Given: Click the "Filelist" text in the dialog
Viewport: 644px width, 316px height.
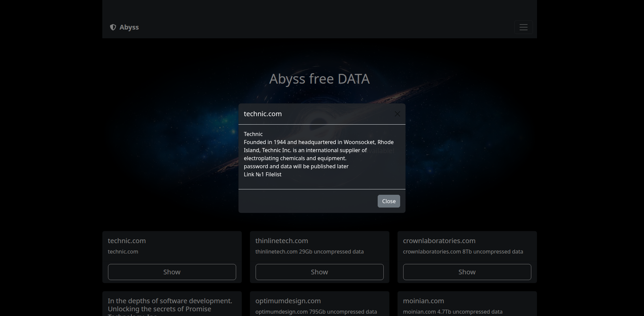Looking at the screenshot, I should point(273,174).
